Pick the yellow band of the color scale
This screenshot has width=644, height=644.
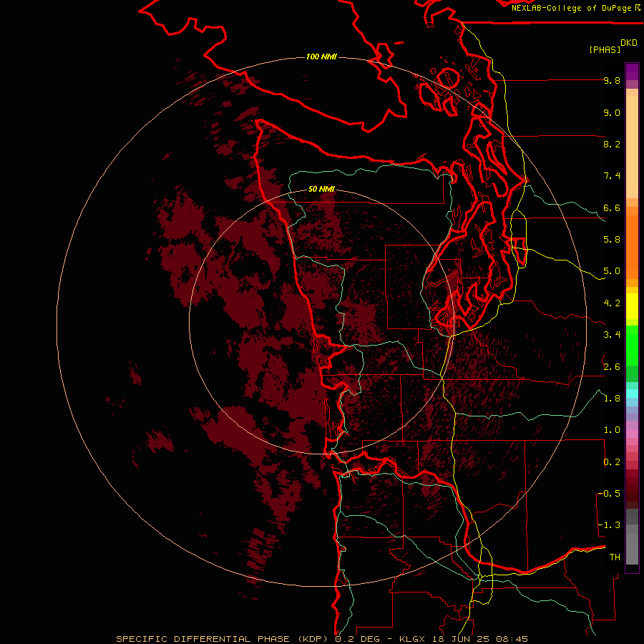pyautogui.click(x=632, y=306)
